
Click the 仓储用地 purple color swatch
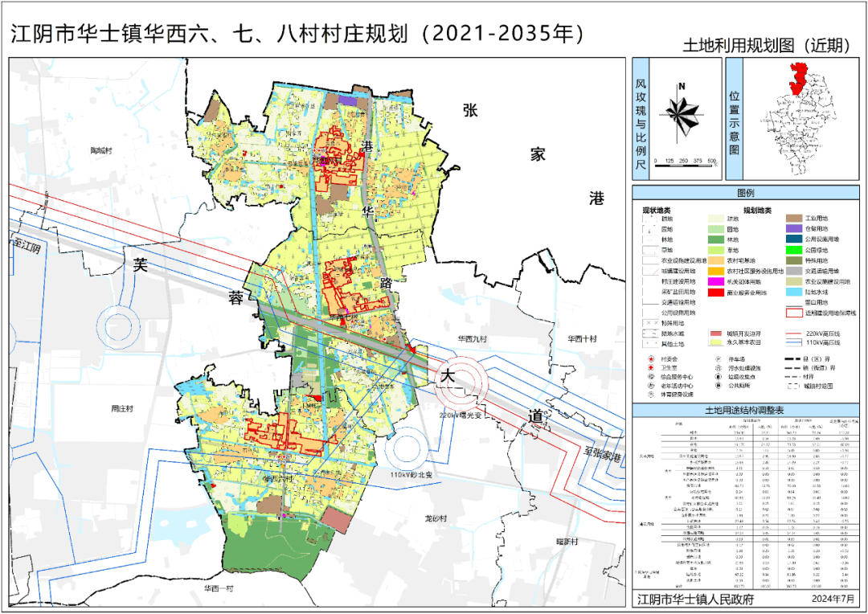point(794,229)
